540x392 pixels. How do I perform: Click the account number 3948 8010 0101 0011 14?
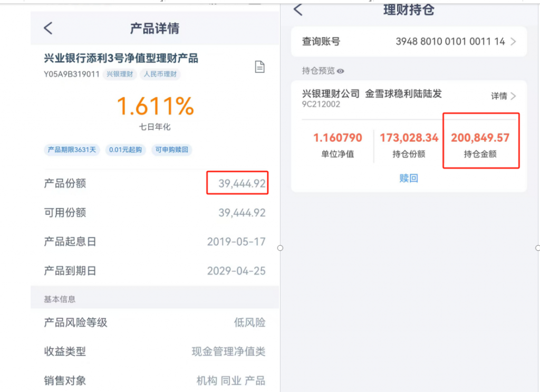(450, 42)
